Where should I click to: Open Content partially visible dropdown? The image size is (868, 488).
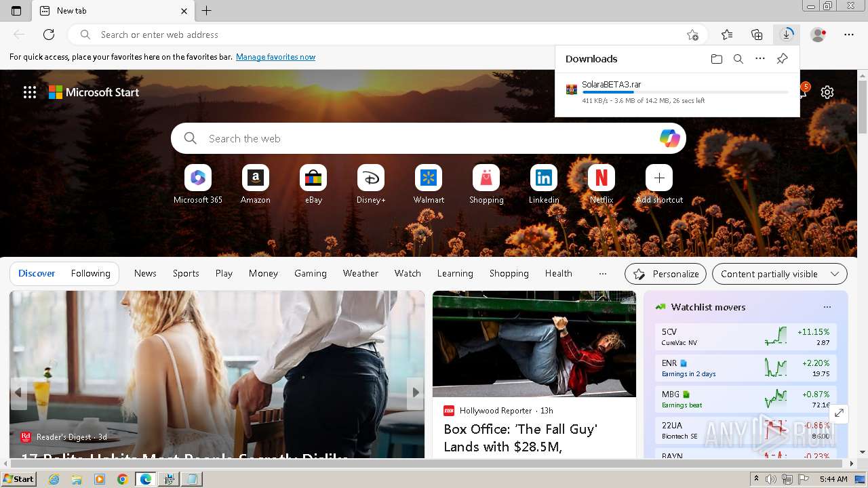click(780, 274)
